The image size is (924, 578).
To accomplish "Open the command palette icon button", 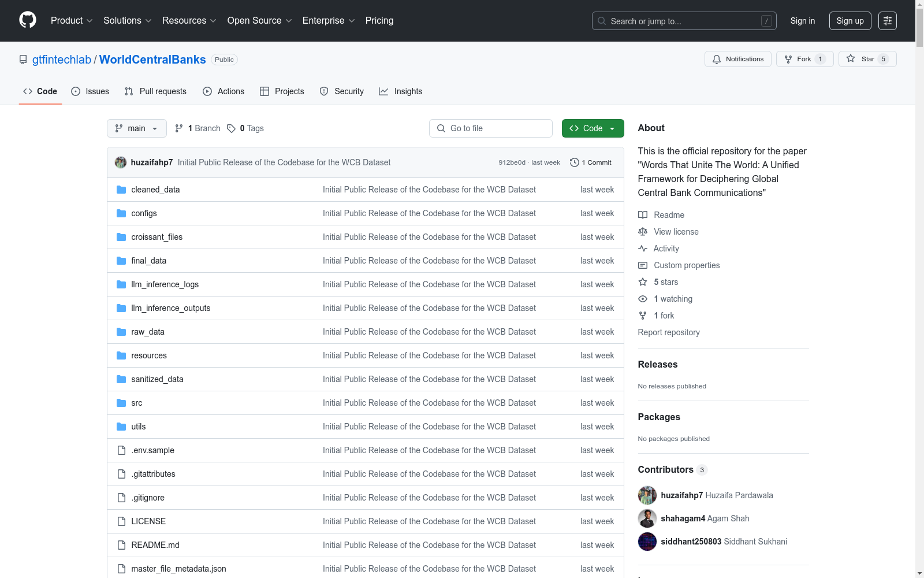I will [x=888, y=21].
